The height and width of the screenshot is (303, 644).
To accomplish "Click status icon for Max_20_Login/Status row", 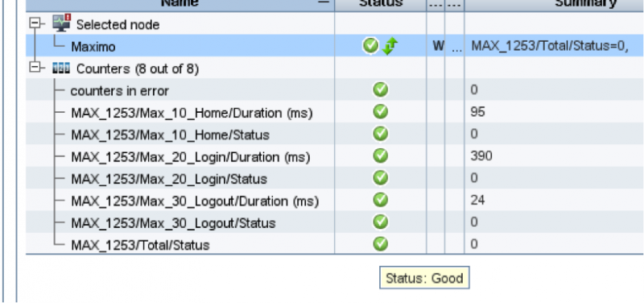I will tap(380, 178).
